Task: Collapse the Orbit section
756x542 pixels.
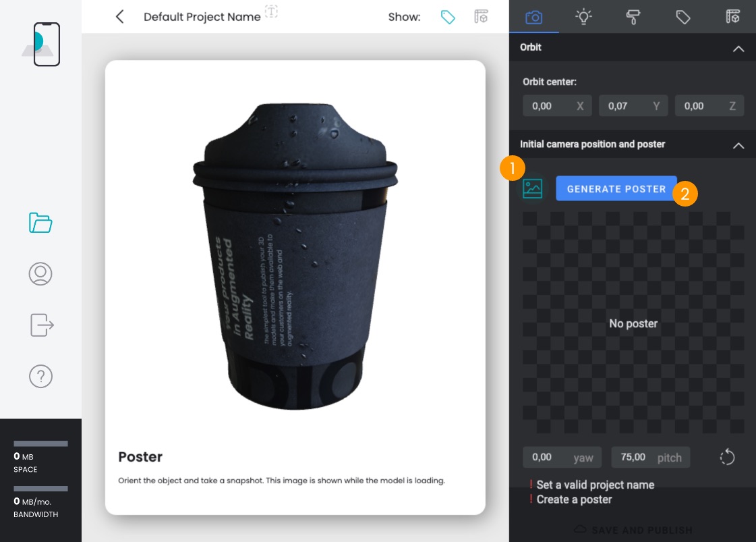Action: click(x=738, y=47)
